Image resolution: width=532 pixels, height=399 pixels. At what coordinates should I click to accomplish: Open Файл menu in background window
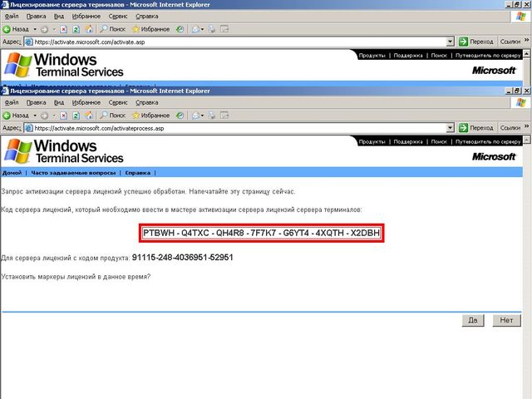click(12, 17)
